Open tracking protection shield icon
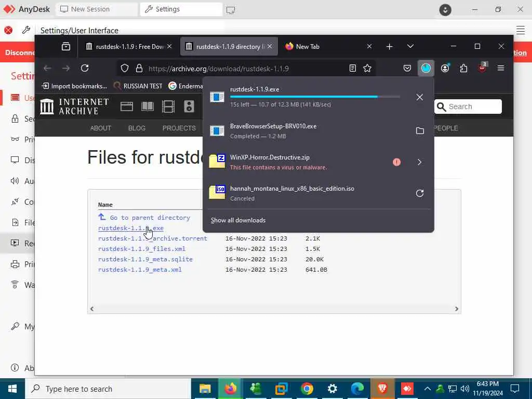The image size is (532, 399). [x=125, y=68]
